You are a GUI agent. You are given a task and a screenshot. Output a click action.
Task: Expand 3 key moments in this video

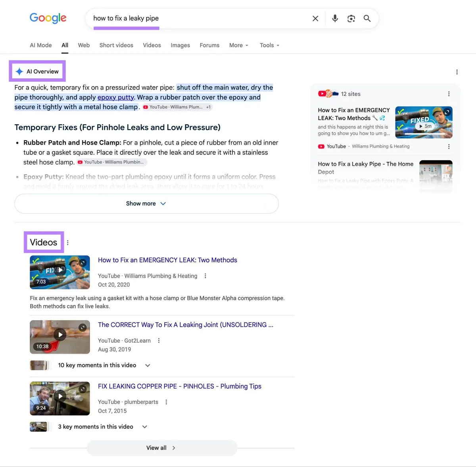click(102, 427)
